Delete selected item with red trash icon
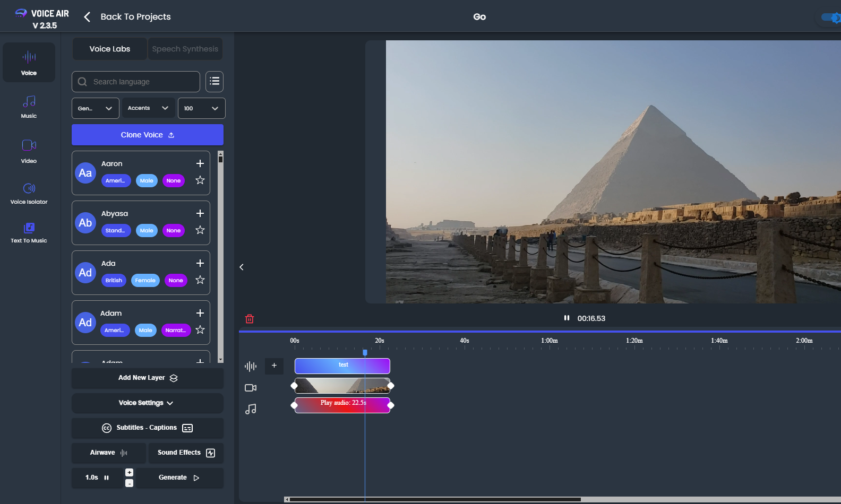The height and width of the screenshot is (504, 841). pyautogui.click(x=250, y=319)
